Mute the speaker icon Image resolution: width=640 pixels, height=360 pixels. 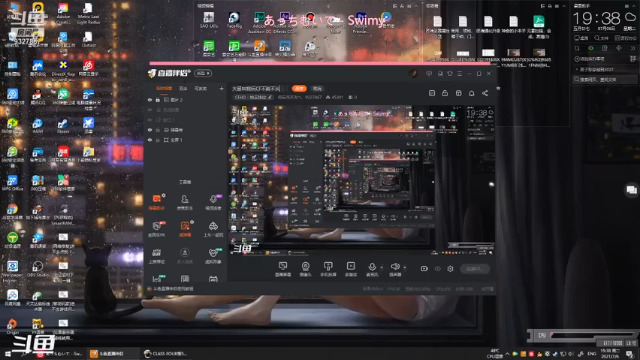click(x=395, y=267)
